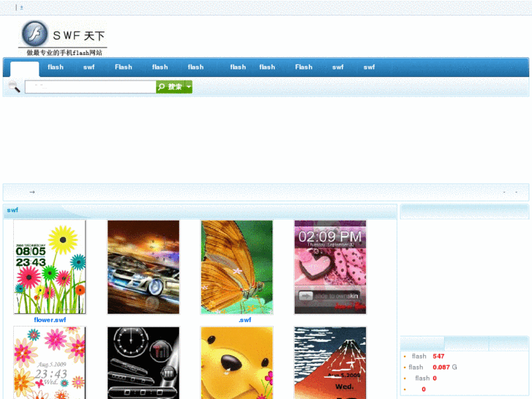Click the swf section header title

[x=12, y=210]
